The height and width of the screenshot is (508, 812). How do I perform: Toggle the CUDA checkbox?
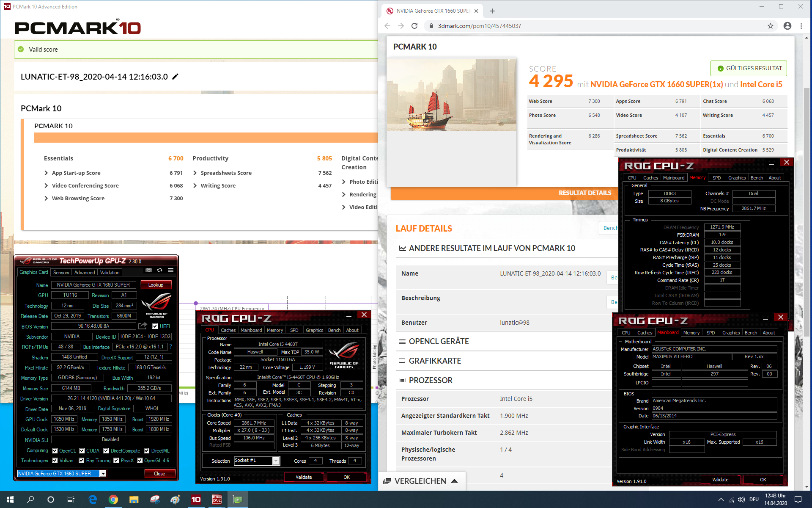pos(82,451)
